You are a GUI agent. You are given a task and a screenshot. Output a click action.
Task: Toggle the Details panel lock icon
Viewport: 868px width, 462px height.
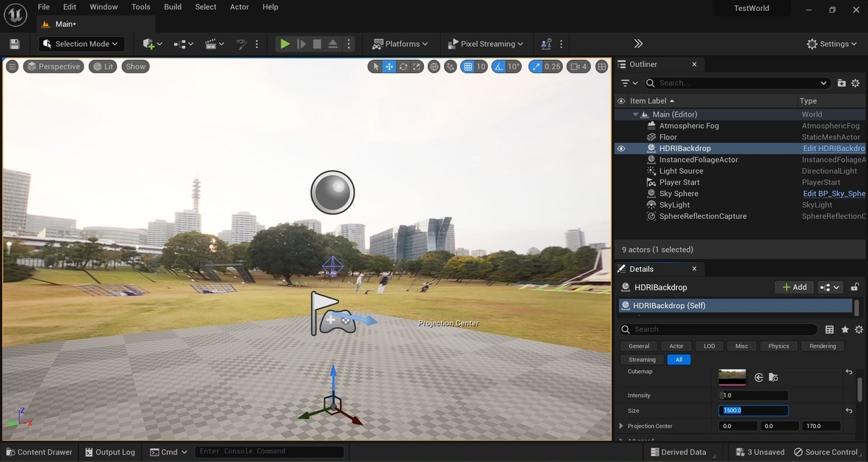(855, 287)
